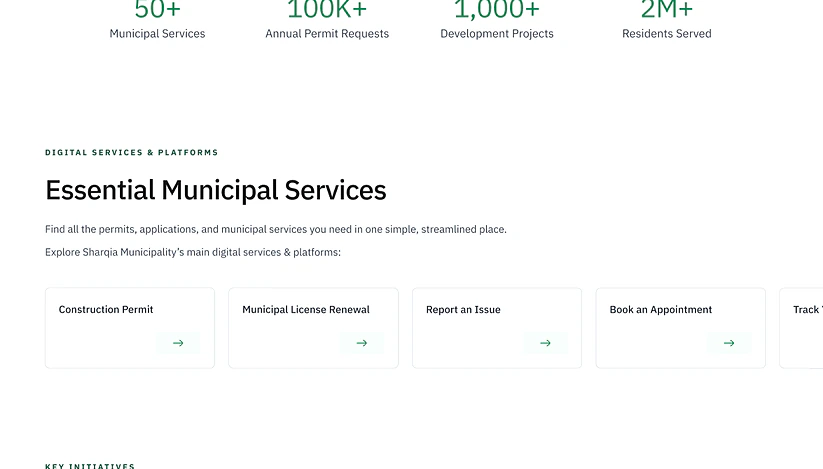Open the Municipal License Renewal title
Image resolution: width=823 pixels, height=469 pixels.
[306, 310]
